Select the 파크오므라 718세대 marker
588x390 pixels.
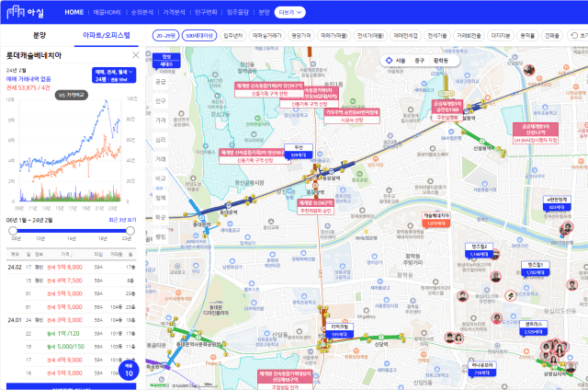point(482,369)
